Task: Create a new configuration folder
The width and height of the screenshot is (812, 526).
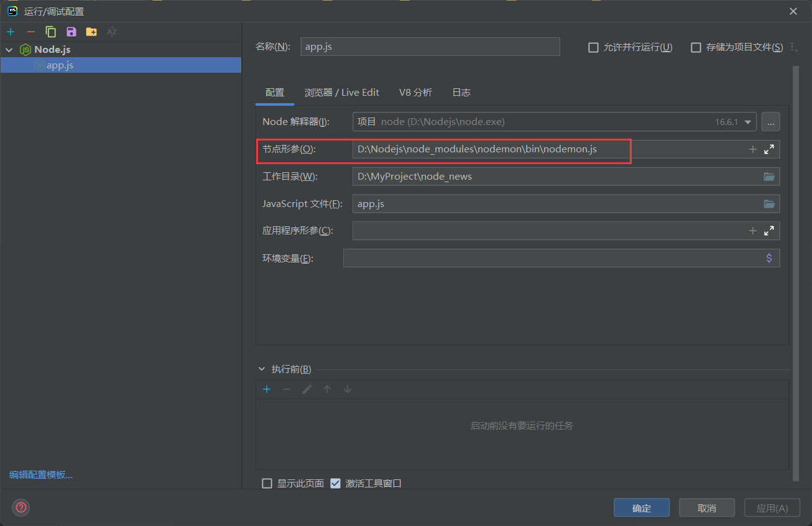Action: pos(91,32)
